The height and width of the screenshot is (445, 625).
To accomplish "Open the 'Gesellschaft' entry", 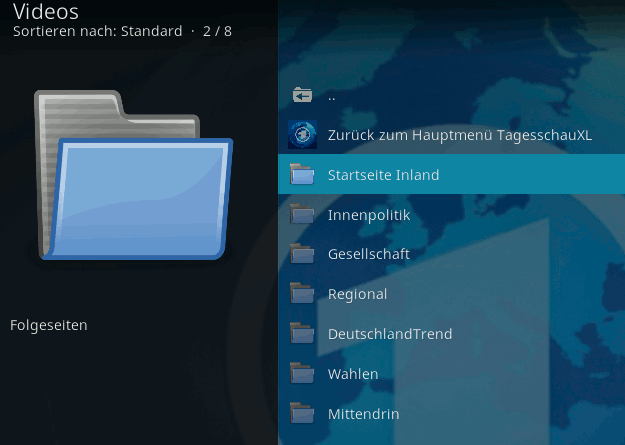I will click(451, 254).
